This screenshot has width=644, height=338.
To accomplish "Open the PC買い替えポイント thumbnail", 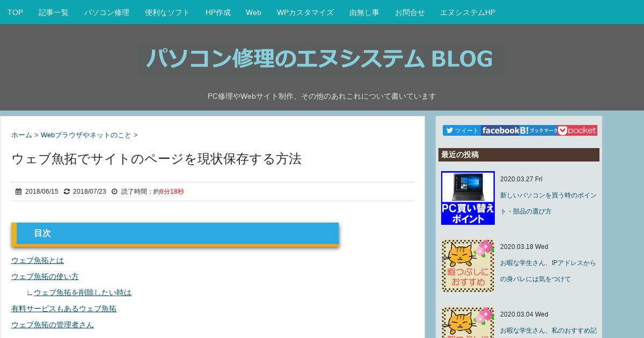I will (x=468, y=198).
